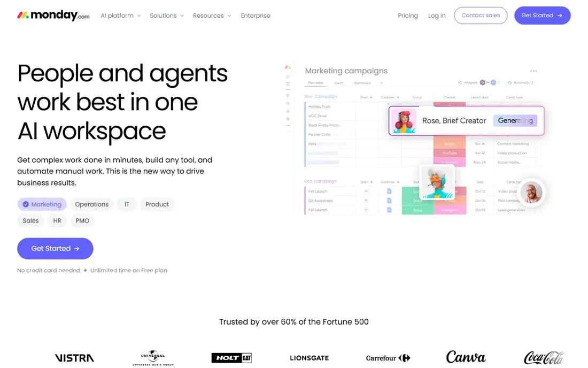Open the AI platform dropdown menu

(120, 16)
